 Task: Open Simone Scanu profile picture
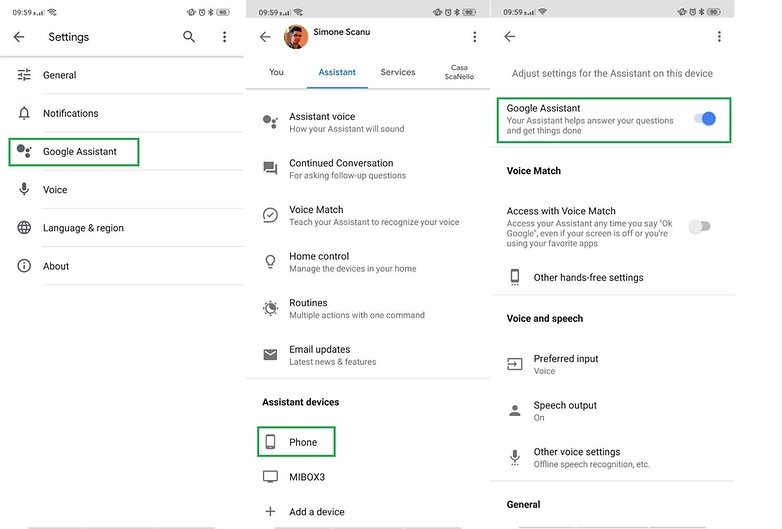tap(296, 36)
